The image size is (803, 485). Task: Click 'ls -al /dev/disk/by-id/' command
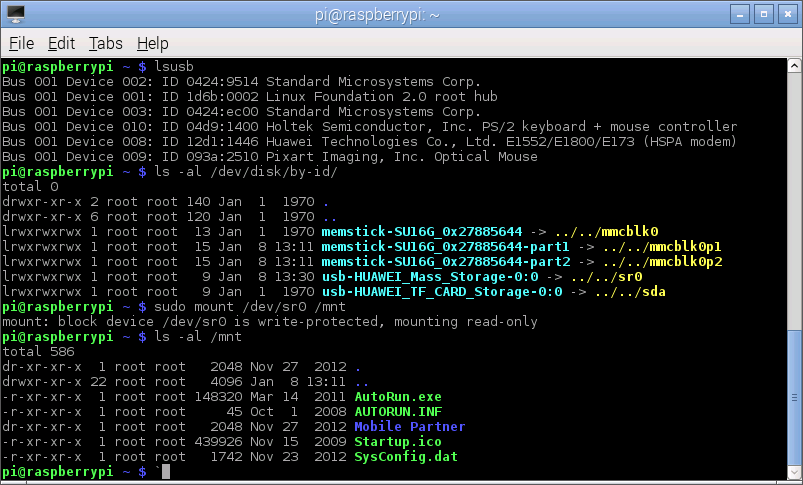(246, 172)
